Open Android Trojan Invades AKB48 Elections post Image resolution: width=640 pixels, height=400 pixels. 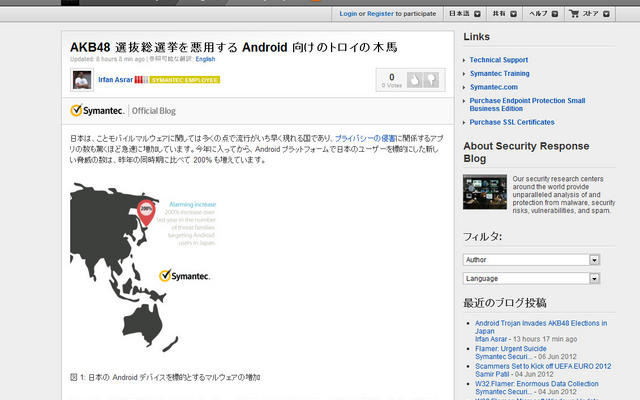pos(541,327)
